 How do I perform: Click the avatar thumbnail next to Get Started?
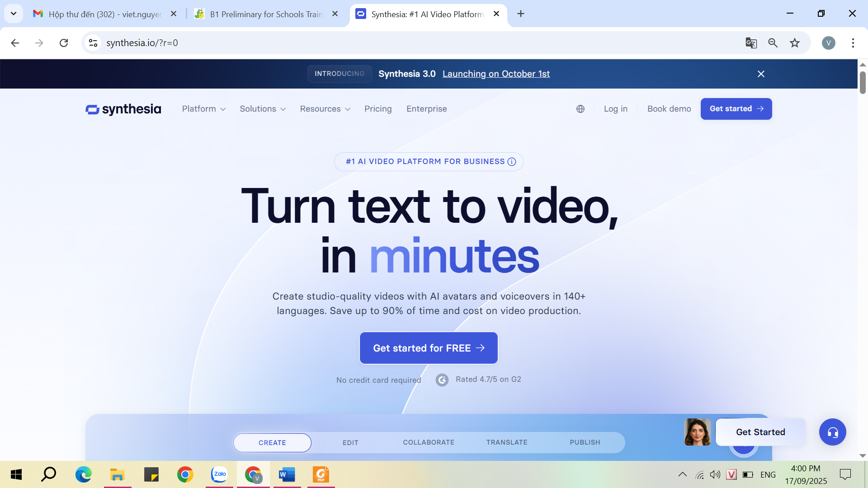(698, 432)
